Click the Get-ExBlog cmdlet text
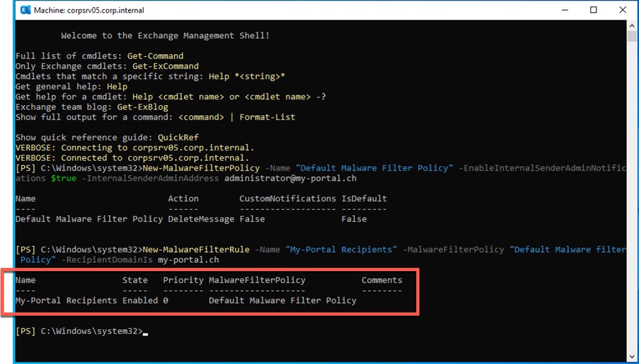This screenshot has height=364, width=639. pos(143,107)
